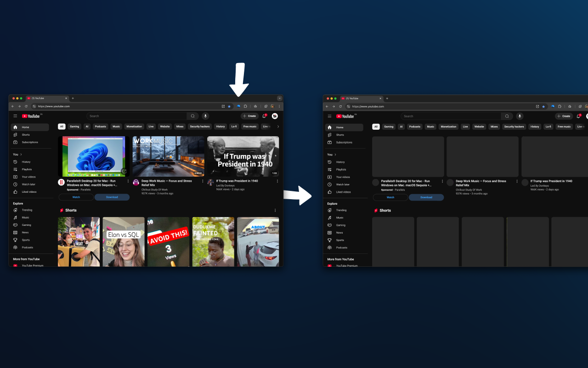Open Liked videos in the left window sidebar
This screenshot has width=588, height=368.
(30, 192)
